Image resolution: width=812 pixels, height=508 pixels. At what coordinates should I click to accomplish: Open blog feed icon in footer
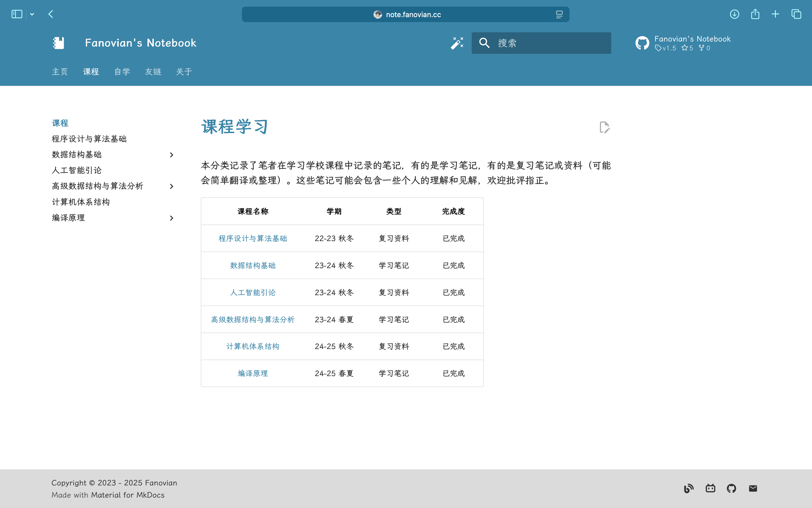tap(689, 488)
